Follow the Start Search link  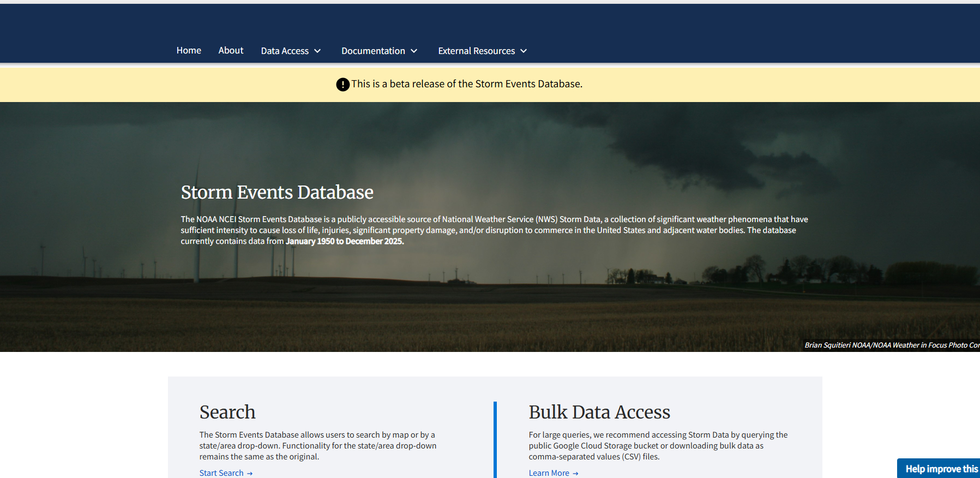(221, 473)
